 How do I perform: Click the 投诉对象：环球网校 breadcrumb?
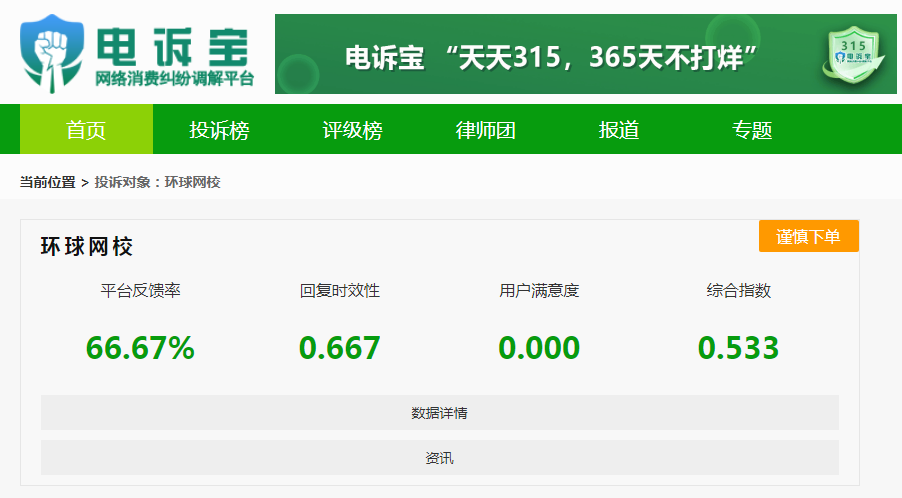[158, 182]
